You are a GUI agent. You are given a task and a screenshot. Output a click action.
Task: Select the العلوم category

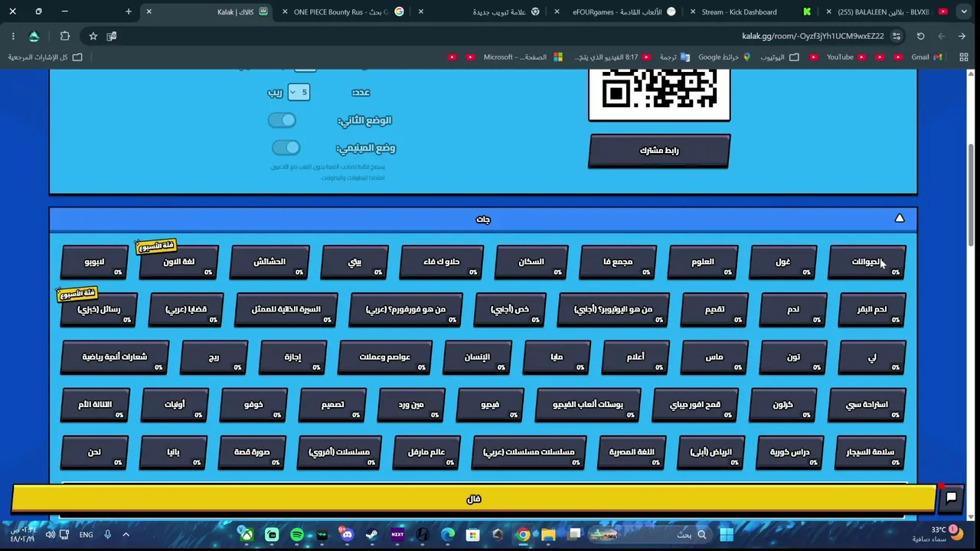pyautogui.click(x=702, y=262)
